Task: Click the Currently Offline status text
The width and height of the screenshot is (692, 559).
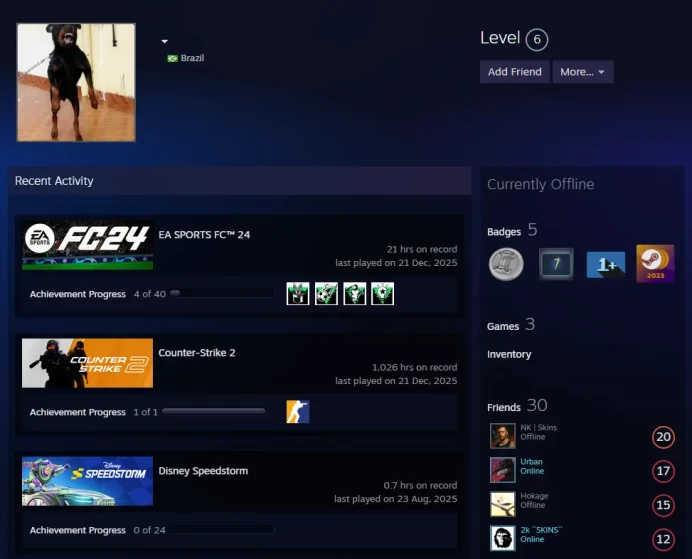Action: point(541,184)
